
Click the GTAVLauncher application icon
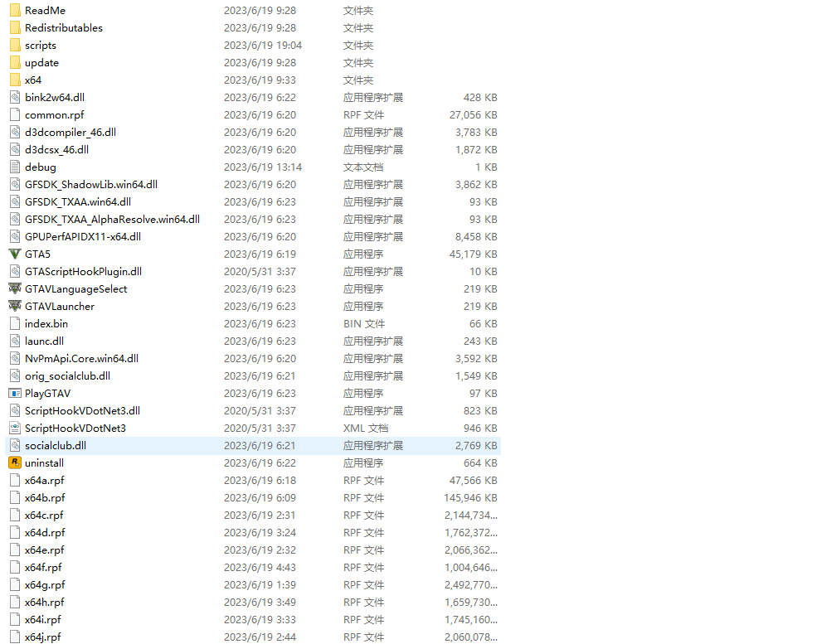click(x=15, y=307)
